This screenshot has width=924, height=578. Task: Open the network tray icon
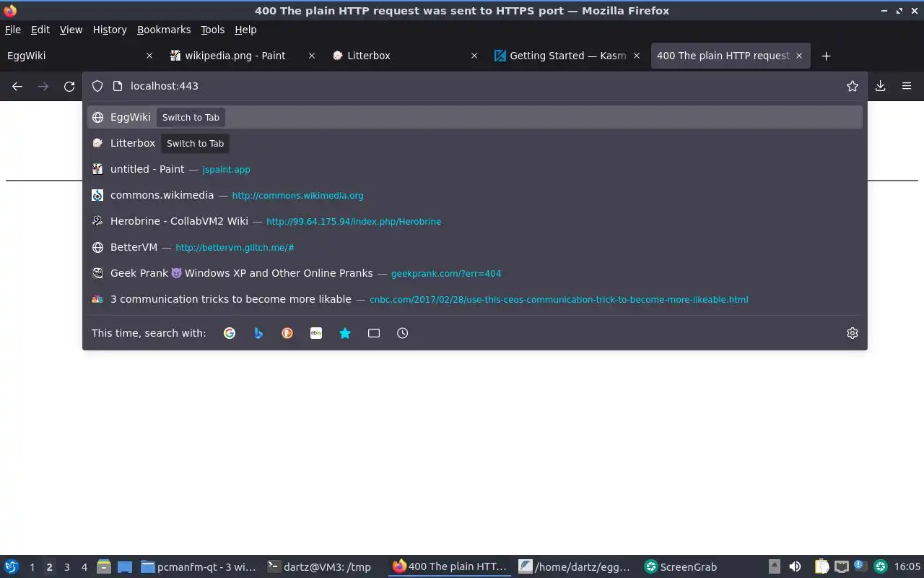coord(842,567)
